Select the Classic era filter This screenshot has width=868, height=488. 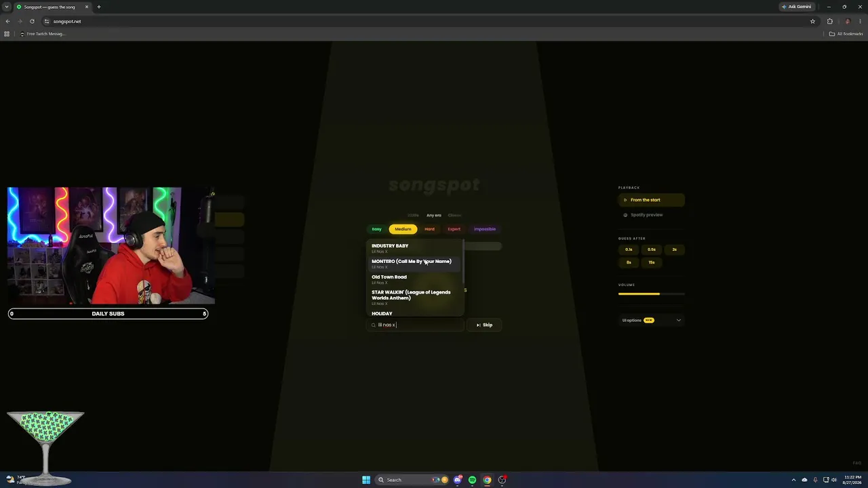454,216
